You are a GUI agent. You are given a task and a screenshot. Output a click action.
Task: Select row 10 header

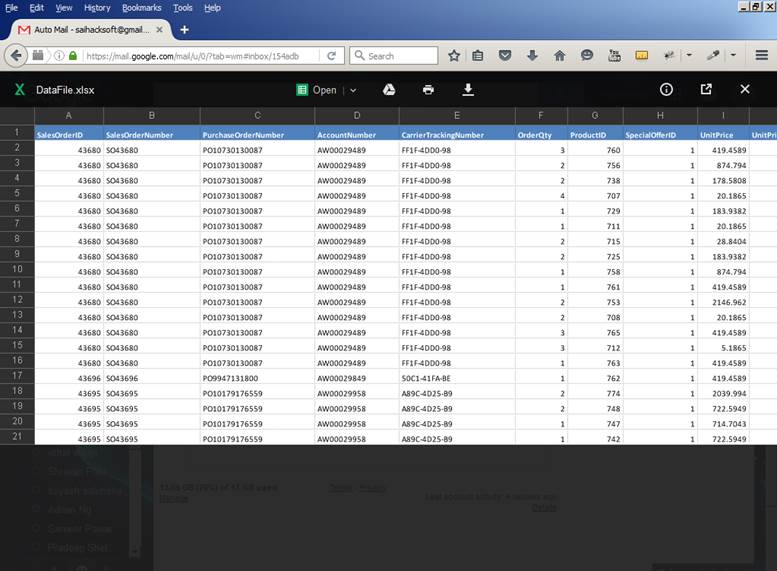click(17, 269)
